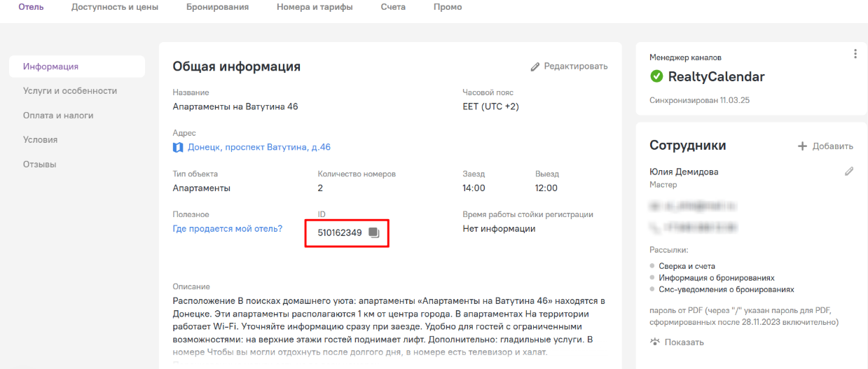Click the map icon beside the address

click(178, 147)
